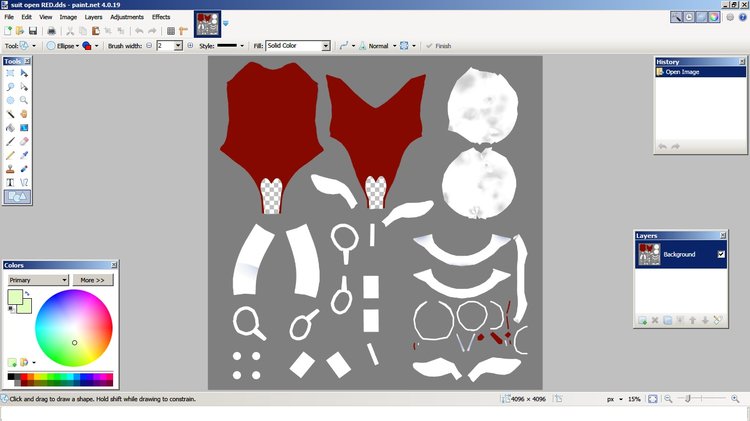Image resolution: width=750 pixels, height=421 pixels.
Task: Click the Print toolbar icon
Action: 51,31
